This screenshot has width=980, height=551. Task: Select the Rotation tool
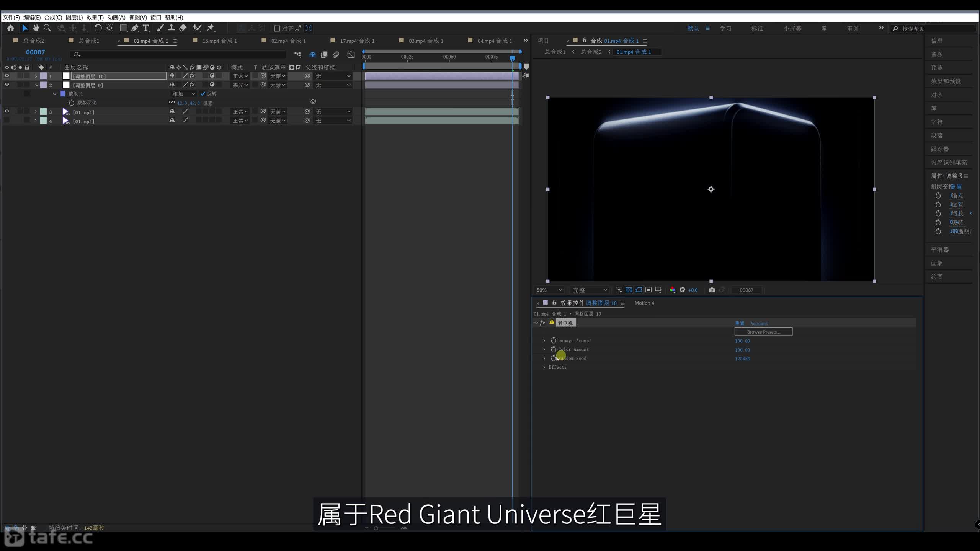tap(98, 28)
